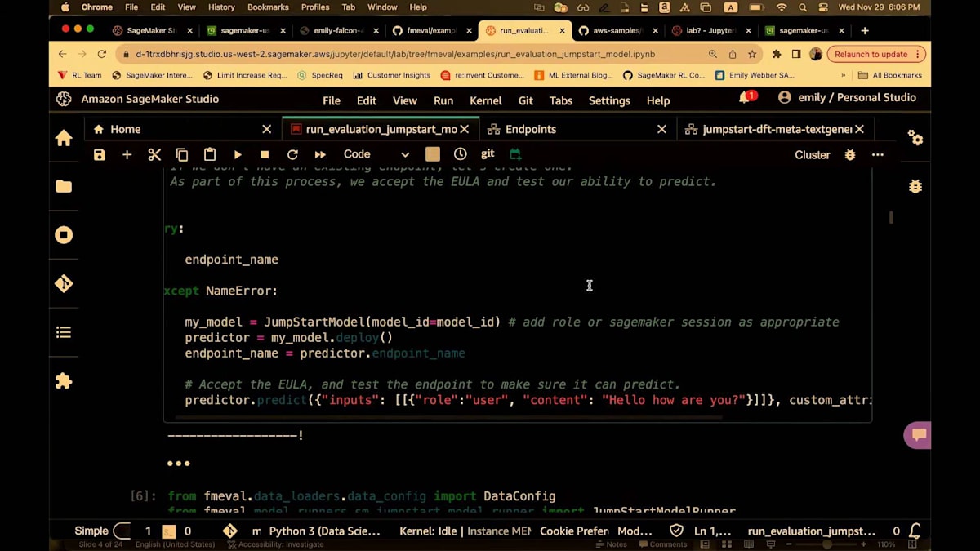
Task: Toggle the Simple interface mode switch
Action: pos(121,531)
